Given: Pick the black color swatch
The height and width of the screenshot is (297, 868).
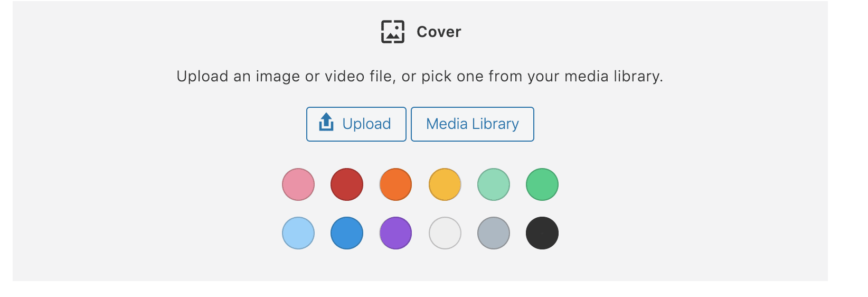Looking at the screenshot, I should click(x=542, y=233).
